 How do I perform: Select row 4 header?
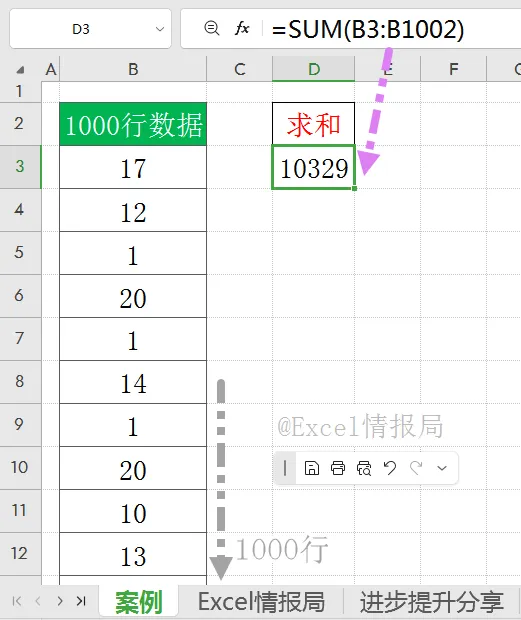(x=20, y=210)
